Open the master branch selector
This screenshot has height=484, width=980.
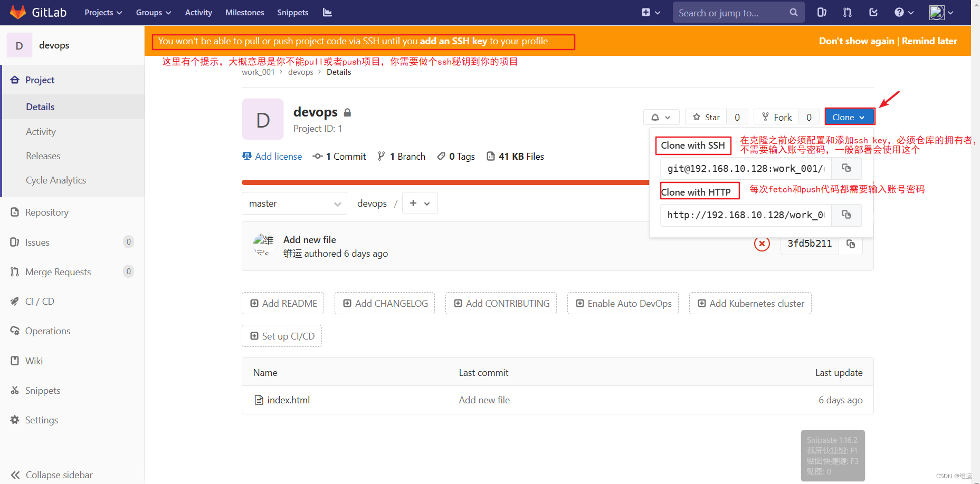tap(294, 204)
